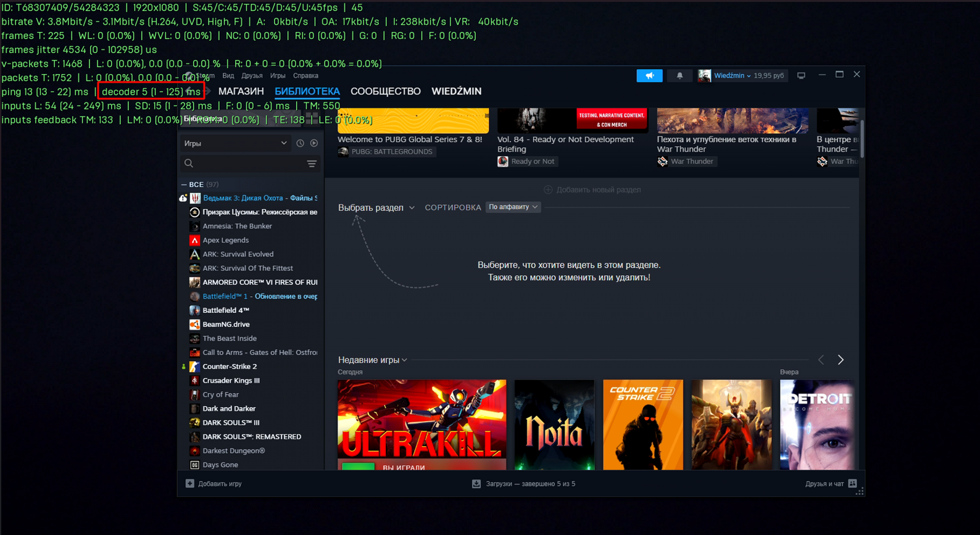Open the ULTRAKILL game cover
Viewport: 980px width, 535px height.
(421, 425)
